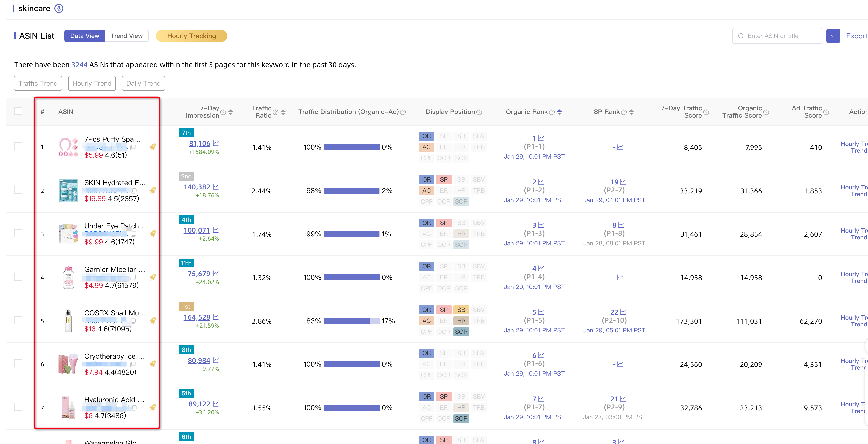This screenshot has width=868, height=444.
Task: Open trend chart icon beside 89,122 impressions
Action: (x=216, y=404)
